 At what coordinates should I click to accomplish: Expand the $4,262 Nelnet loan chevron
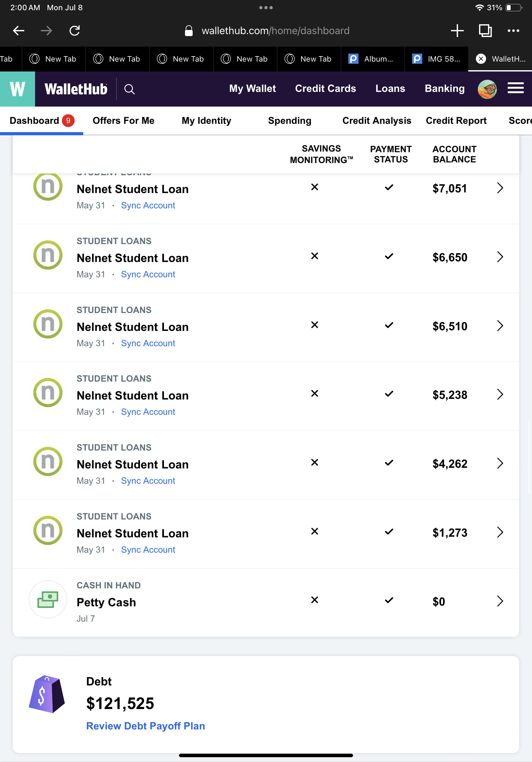click(500, 463)
